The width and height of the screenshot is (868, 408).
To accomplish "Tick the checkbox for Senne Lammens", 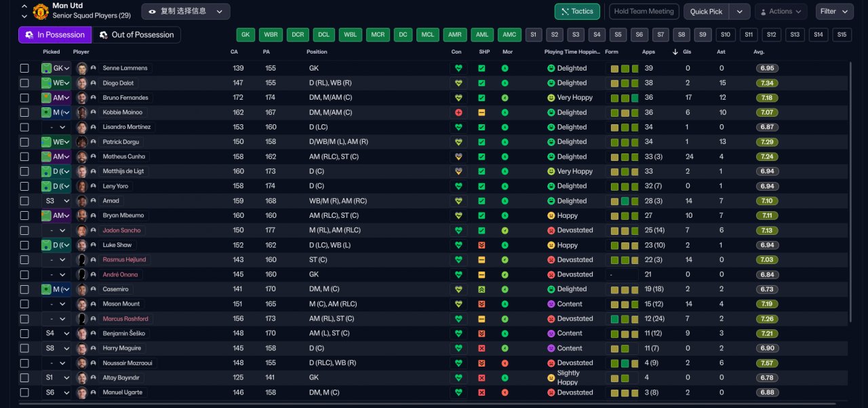I will click(x=24, y=69).
